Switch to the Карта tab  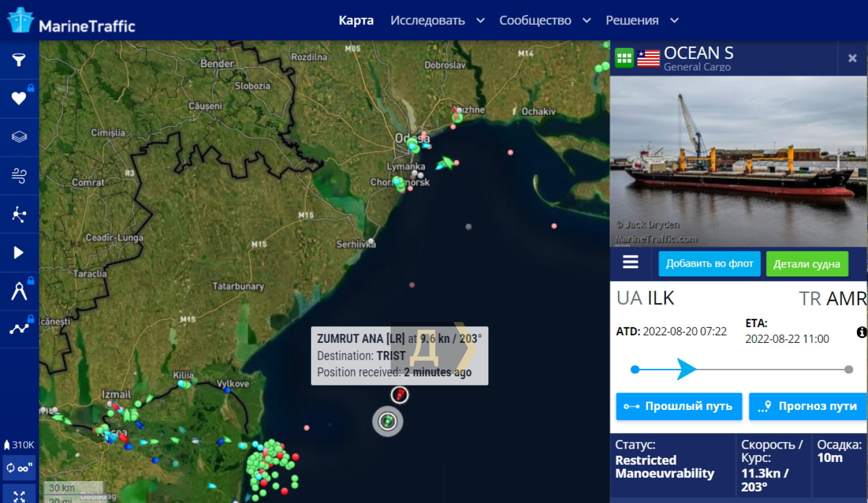click(x=356, y=21)
